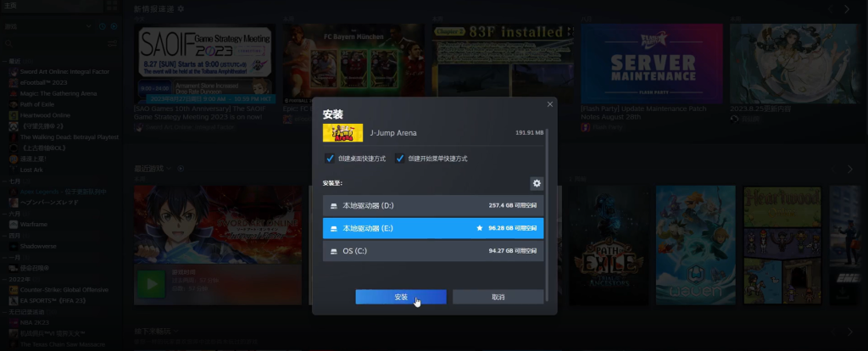This screenshot has height=351, width=868.
Task: Open the FC Bayern München news card
Action: click(x=353, y=64)
